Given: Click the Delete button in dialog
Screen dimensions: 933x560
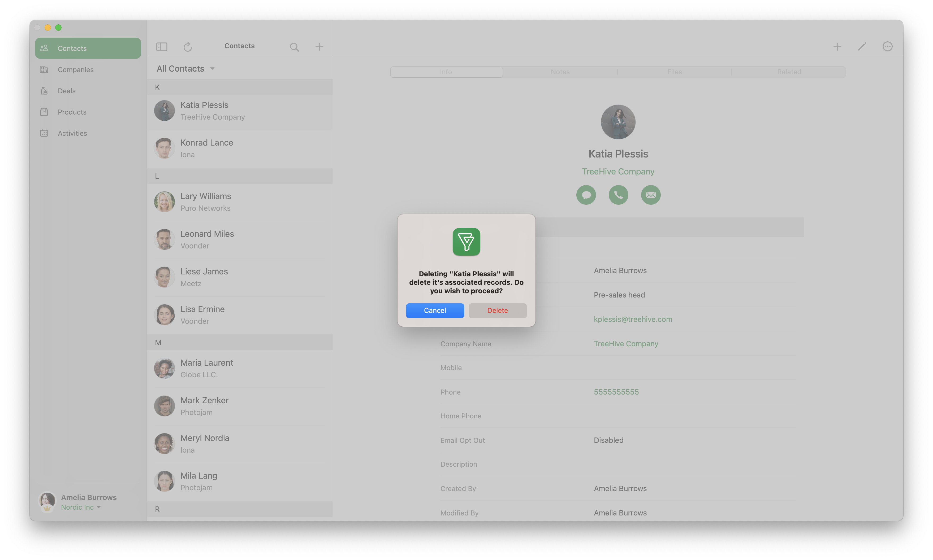Looking at the screenshot, I should pyautogui.click(x=497, y=310).
